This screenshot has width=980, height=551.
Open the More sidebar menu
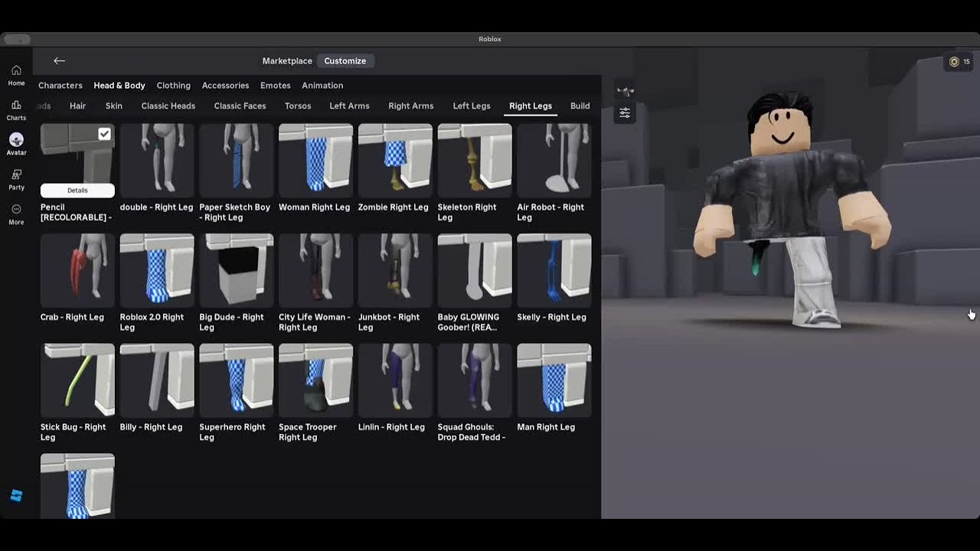click(16, 214)
